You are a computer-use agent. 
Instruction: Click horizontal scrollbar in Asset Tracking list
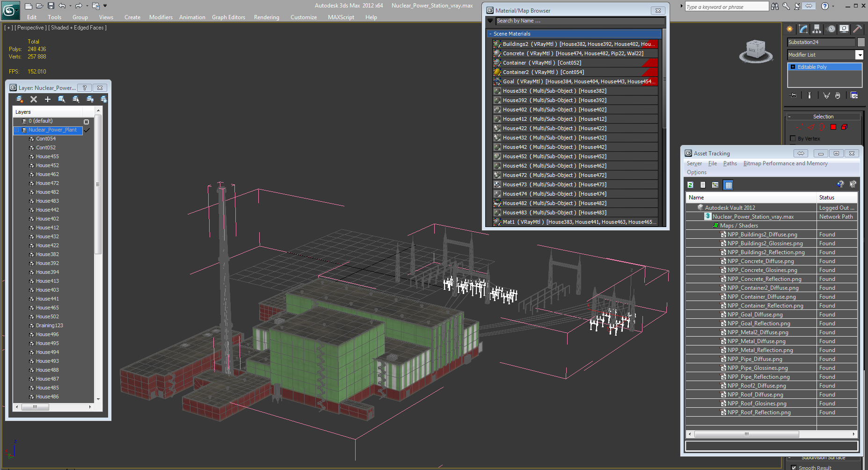[x=746, y=434]
